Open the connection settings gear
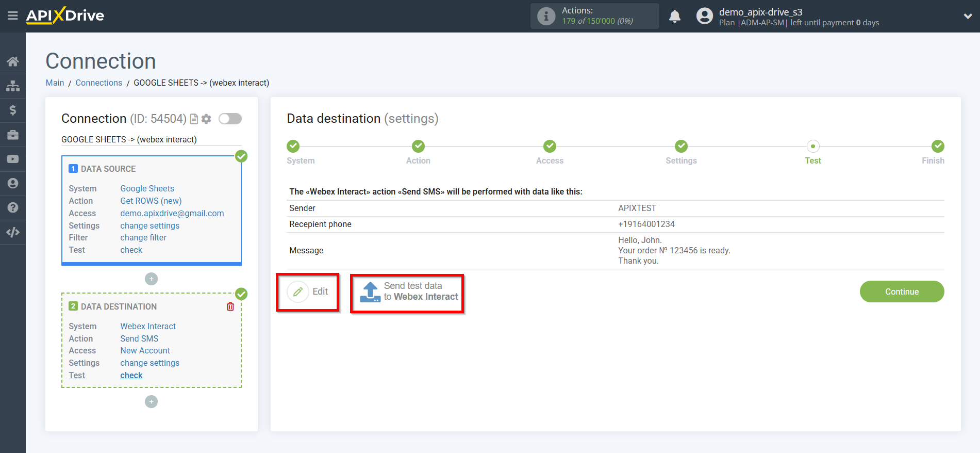The width and height of the screenshot is (980, 453). 206,119
